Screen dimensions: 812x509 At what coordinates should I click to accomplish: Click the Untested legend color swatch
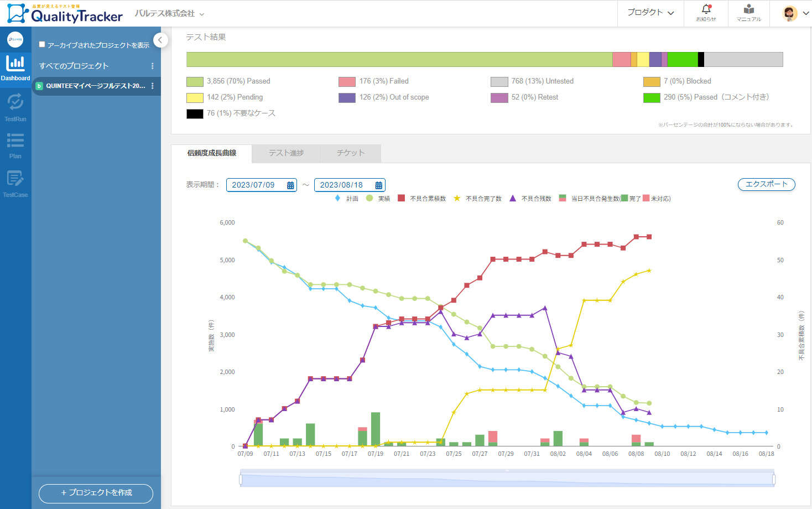click(499, 82)
